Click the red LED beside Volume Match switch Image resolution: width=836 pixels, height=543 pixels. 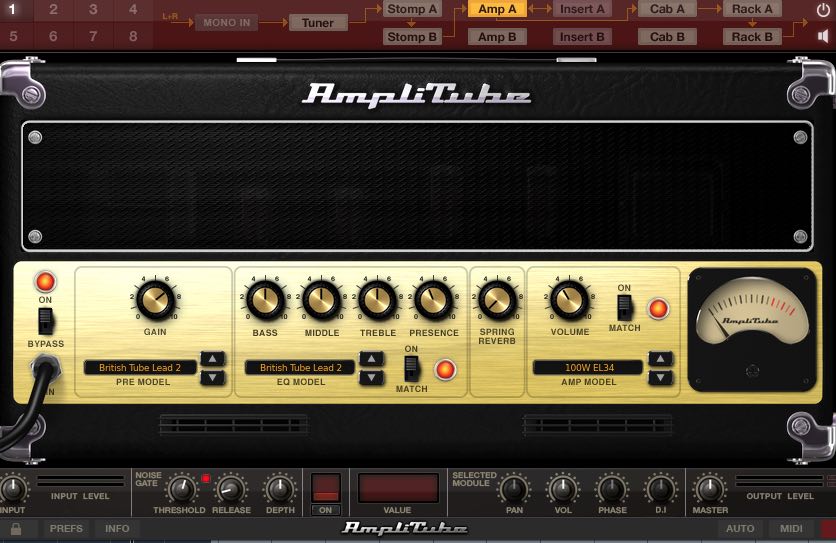click(657, 307)
